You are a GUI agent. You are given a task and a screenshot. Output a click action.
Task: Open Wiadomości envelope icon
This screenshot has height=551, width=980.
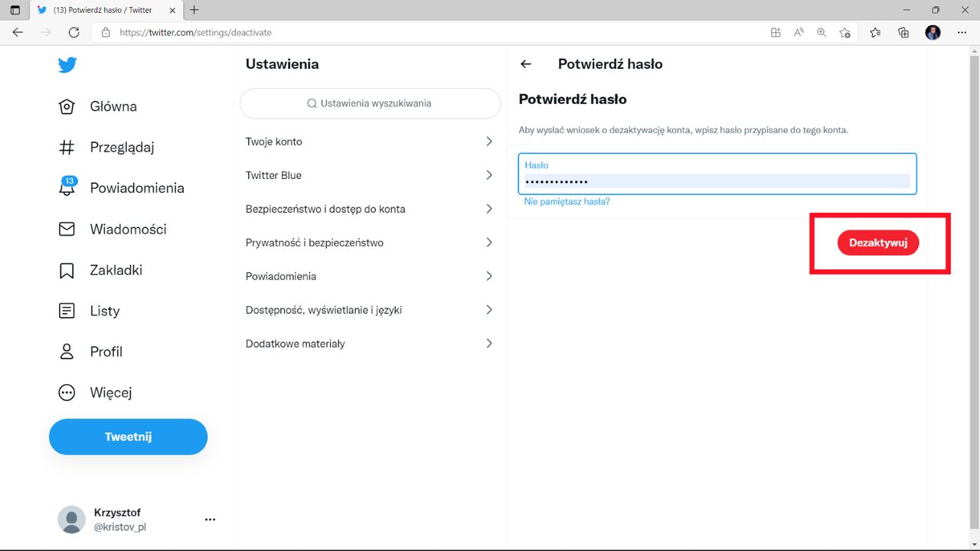click(67, 229)
